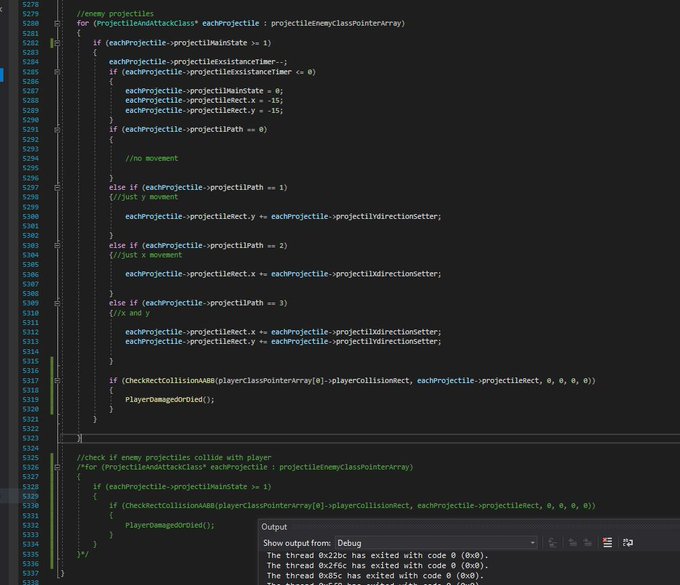Click the '//just y movment' comment
This screenshot has width=680, height=585.
[x=145, y=197]
